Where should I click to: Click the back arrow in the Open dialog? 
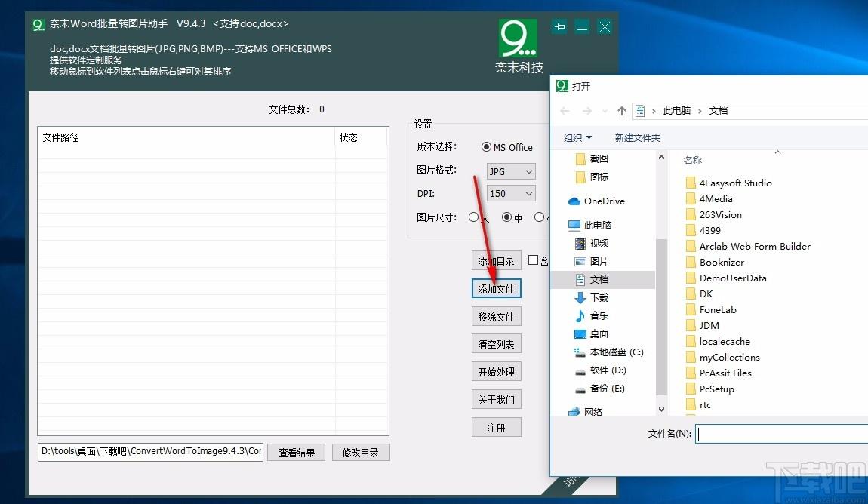pyautogui.click(x=565, y=111)
